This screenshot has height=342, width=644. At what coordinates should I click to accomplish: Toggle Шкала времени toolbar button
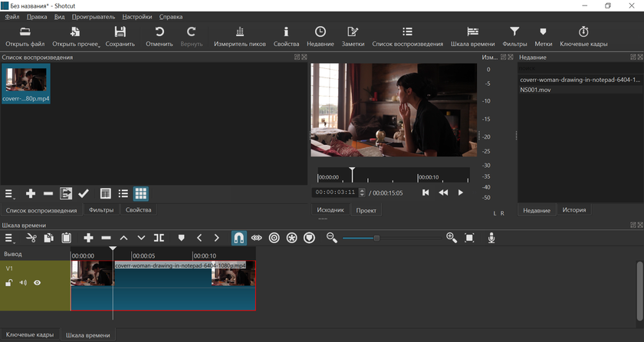pos(473,37)
